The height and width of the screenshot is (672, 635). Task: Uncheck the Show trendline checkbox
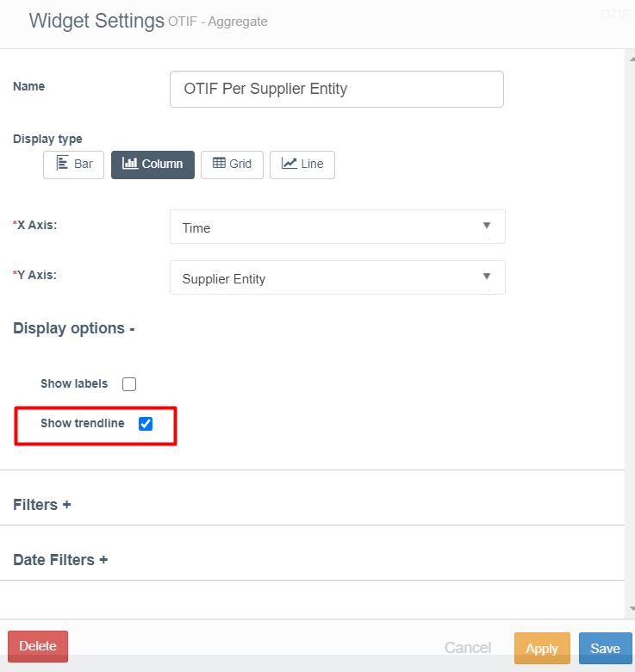(x=146, y=424)
